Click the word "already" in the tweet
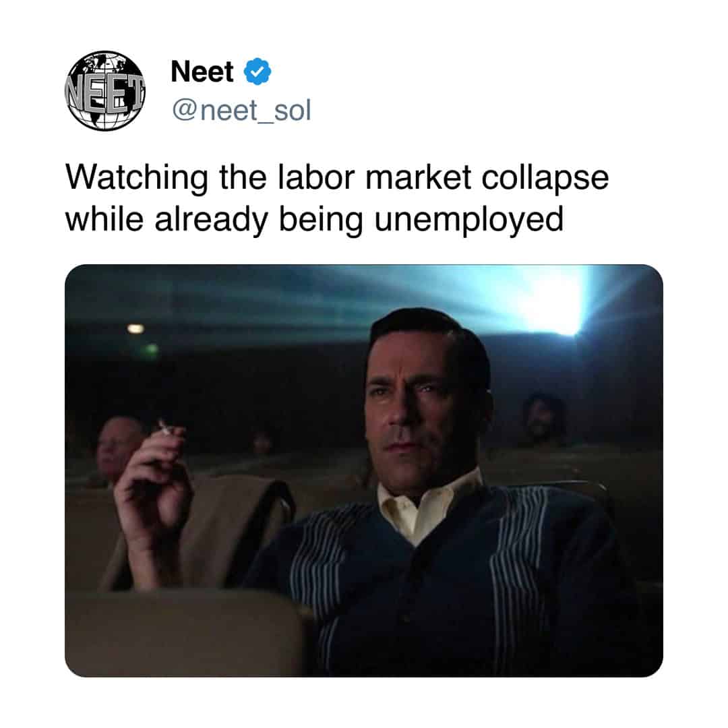 [211, 220]
